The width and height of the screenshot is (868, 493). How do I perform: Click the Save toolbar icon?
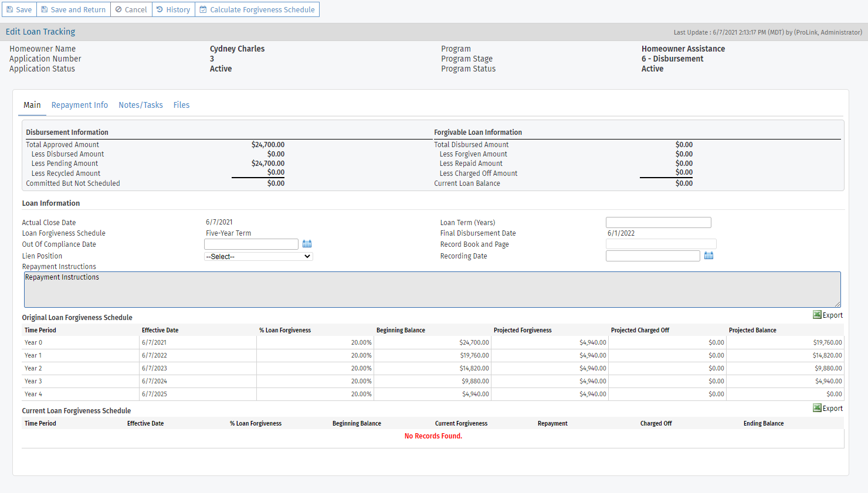coord(9,9)
